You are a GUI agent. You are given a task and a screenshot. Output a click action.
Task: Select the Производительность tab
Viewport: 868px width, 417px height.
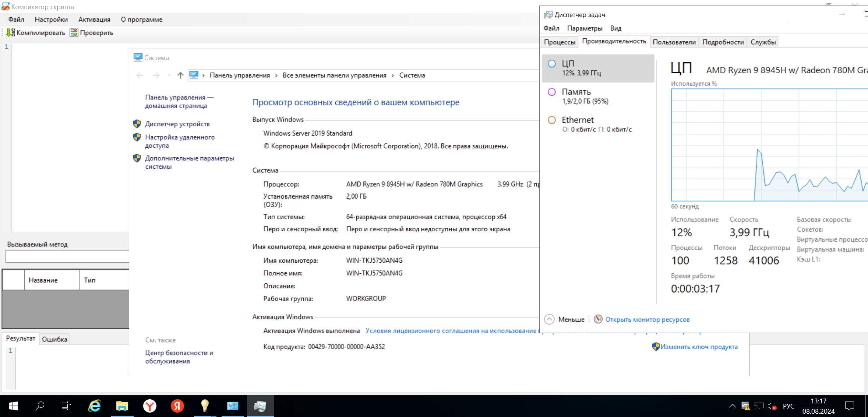pos(614,41)
